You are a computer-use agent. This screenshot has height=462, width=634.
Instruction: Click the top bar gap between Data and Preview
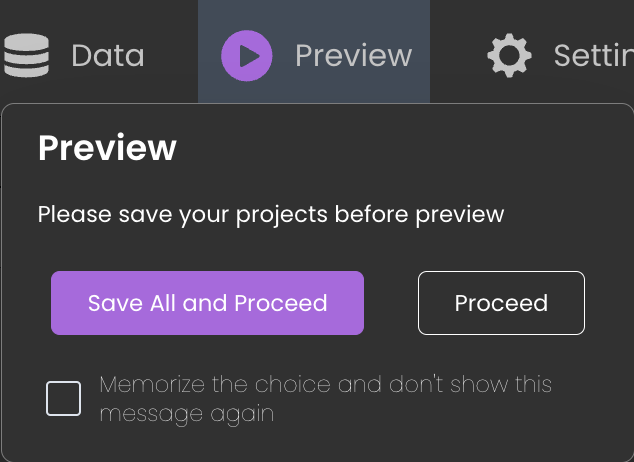click(x=172, y=55)
